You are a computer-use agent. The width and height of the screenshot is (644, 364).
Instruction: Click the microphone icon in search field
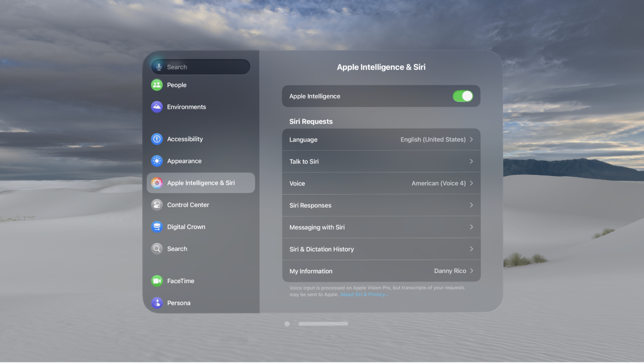pos(159,67)
